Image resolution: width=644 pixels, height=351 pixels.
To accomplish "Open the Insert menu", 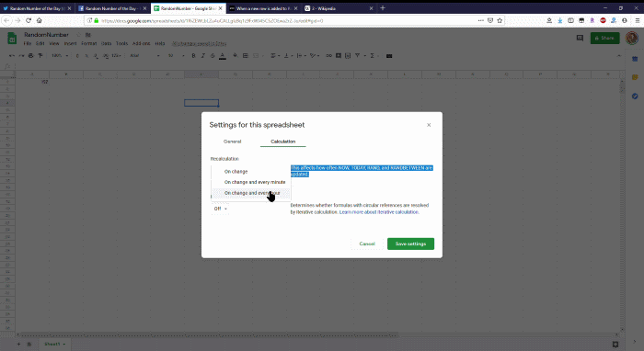I will pos(70,43).
